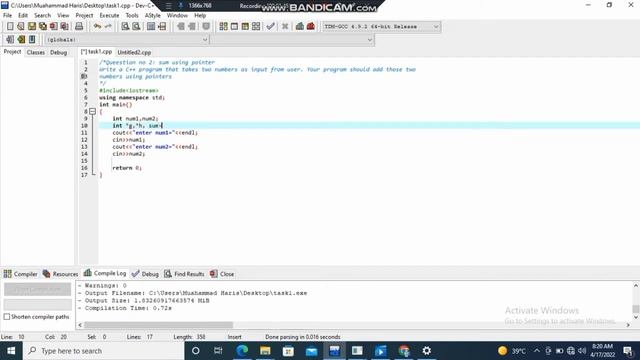The image size is (640, 360).
Task: Open the TDM-GCC compiler selection dropdown
Action: click(381, 27)
